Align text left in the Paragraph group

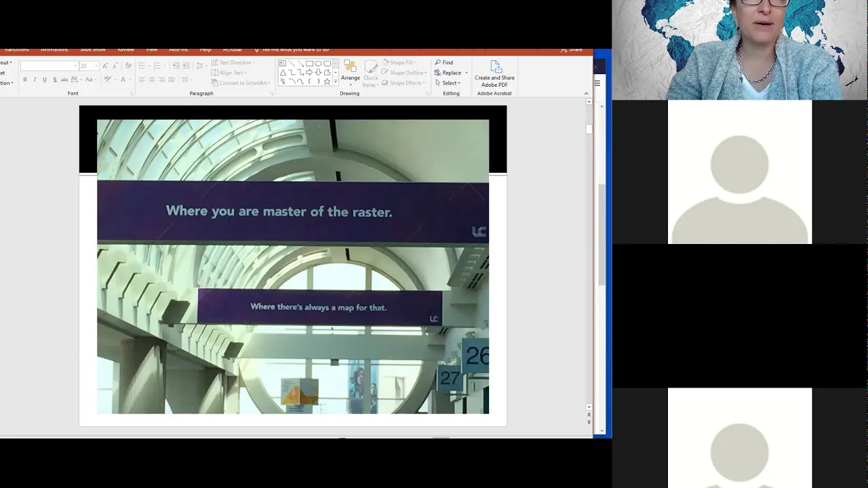pos(142,80)
